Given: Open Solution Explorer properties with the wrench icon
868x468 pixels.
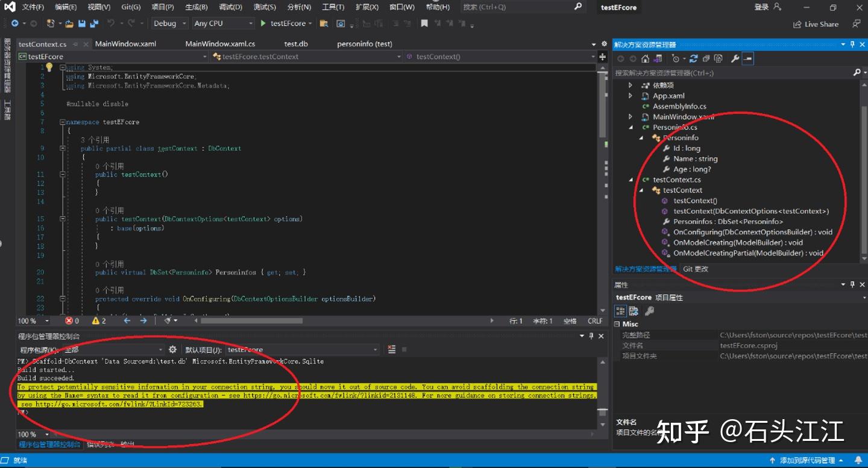Looking at the screenshot, I should click(x=735, y=58).
